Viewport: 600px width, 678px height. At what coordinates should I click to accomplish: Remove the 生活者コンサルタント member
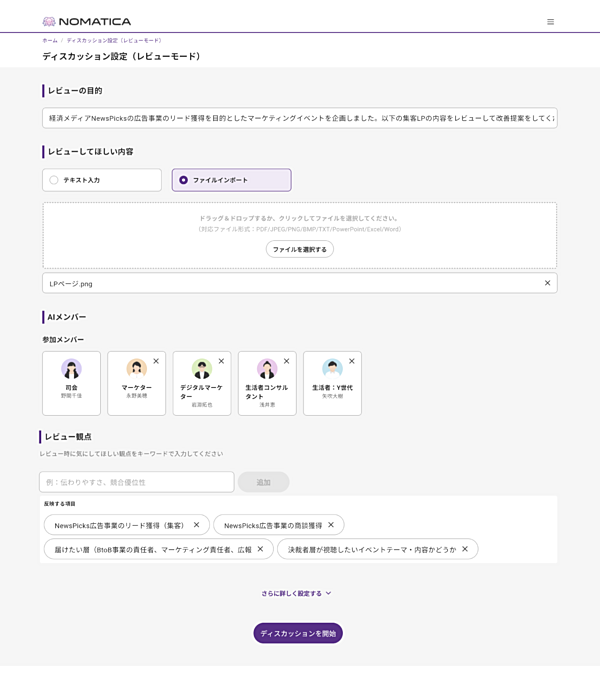286,361
